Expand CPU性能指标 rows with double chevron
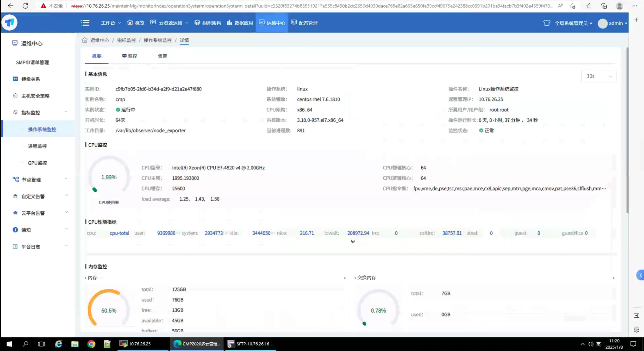The height and width of the screenshot is (351, 644). [353, 241]
